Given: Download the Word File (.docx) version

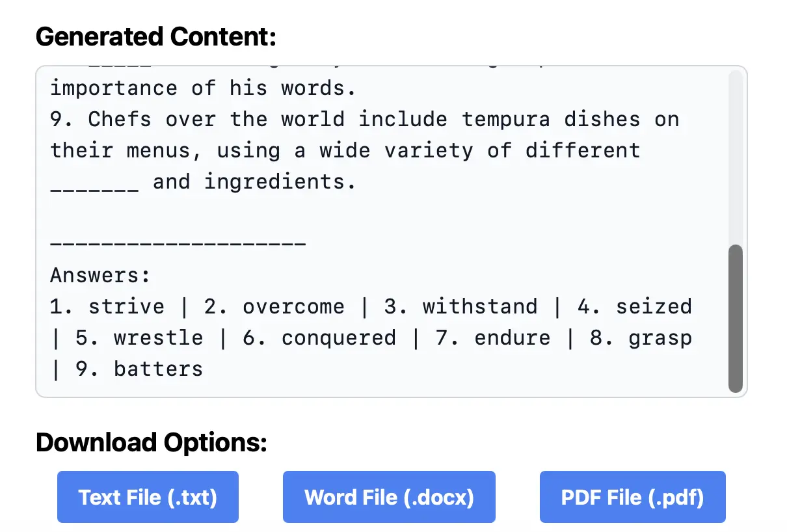Looking at the screenshot, I should click(388, 497).
